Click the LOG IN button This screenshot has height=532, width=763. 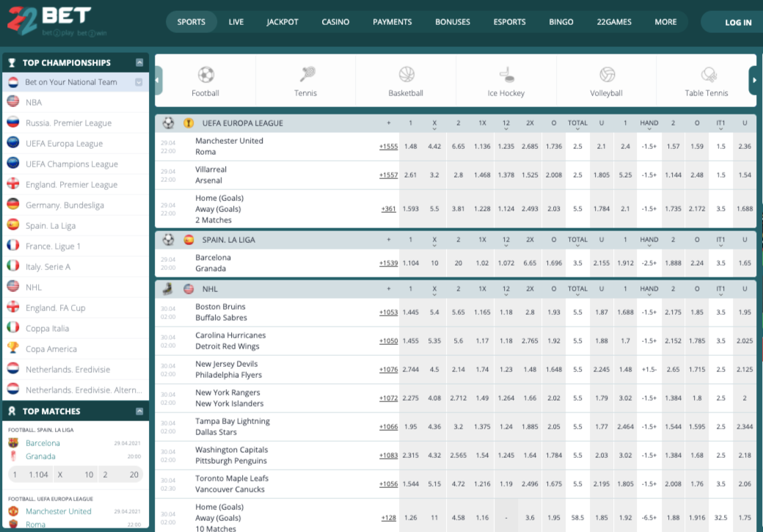(738, 23)
